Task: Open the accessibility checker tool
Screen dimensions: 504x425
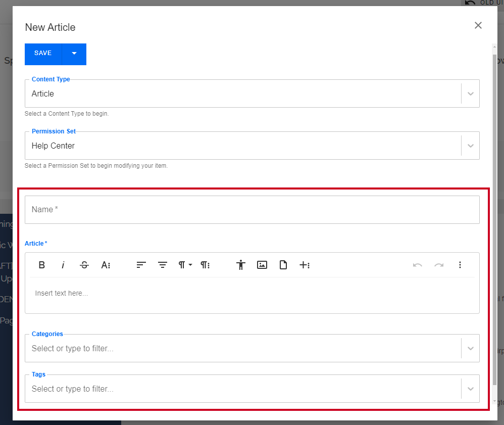Action: coord(241,265)
